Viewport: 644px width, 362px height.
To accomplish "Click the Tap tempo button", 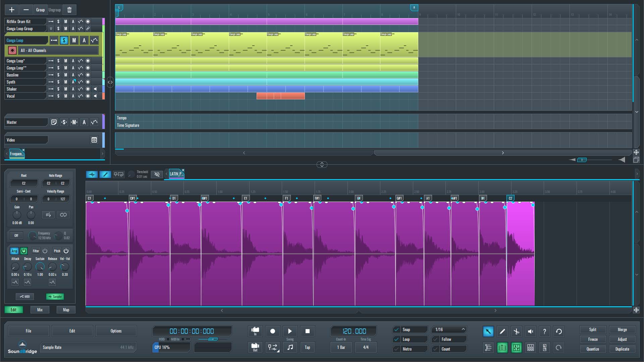I will [x=307, y=348].
